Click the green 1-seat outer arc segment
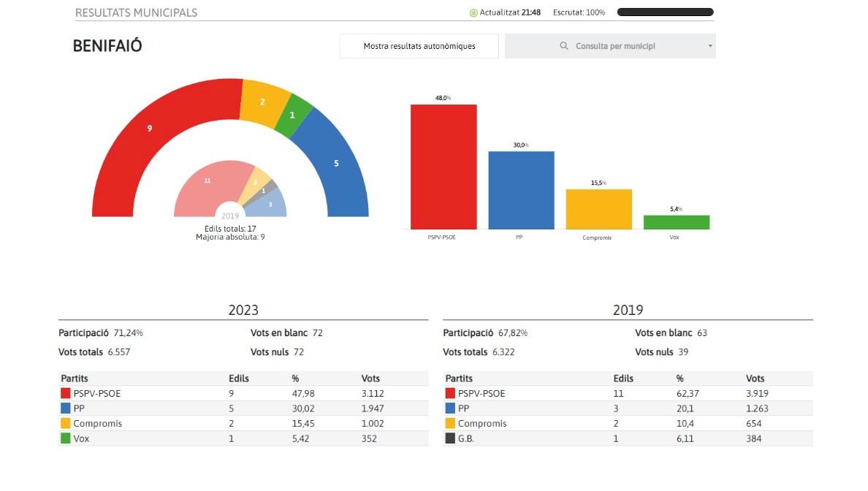The height and width of the screenshot is (491, 868). (x=293, y=115)
